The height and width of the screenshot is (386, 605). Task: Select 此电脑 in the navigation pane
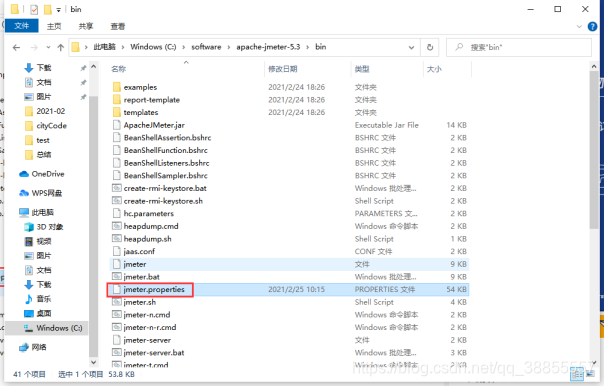[x=42, y=212]
